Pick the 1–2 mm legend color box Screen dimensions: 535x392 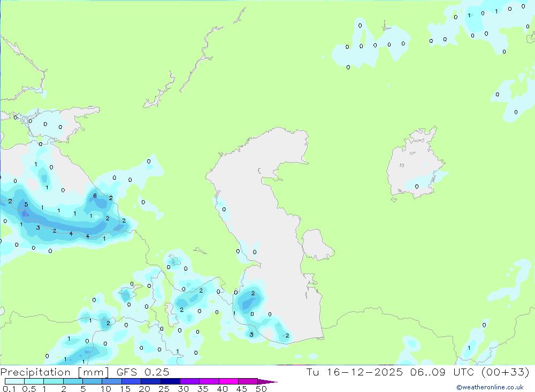(53, 381)
